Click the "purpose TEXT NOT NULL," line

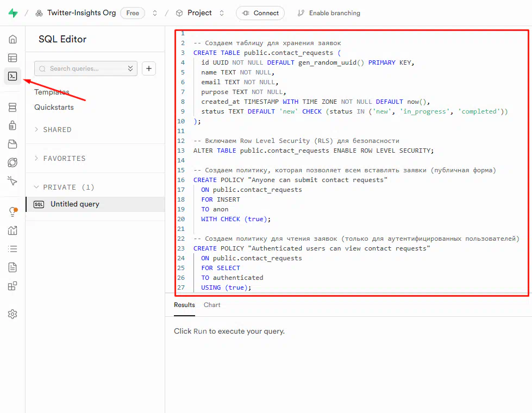click(244, 92)
